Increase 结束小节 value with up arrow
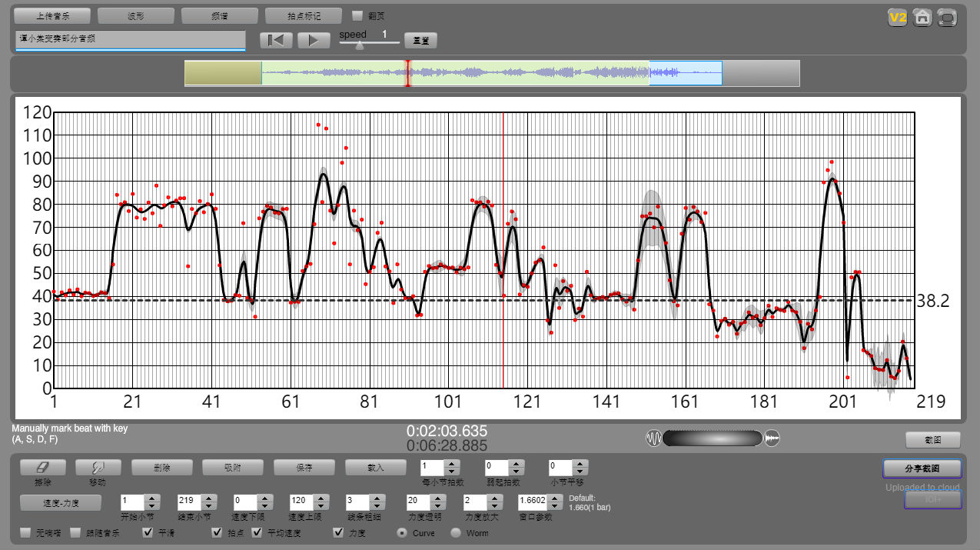 [208, 498]
